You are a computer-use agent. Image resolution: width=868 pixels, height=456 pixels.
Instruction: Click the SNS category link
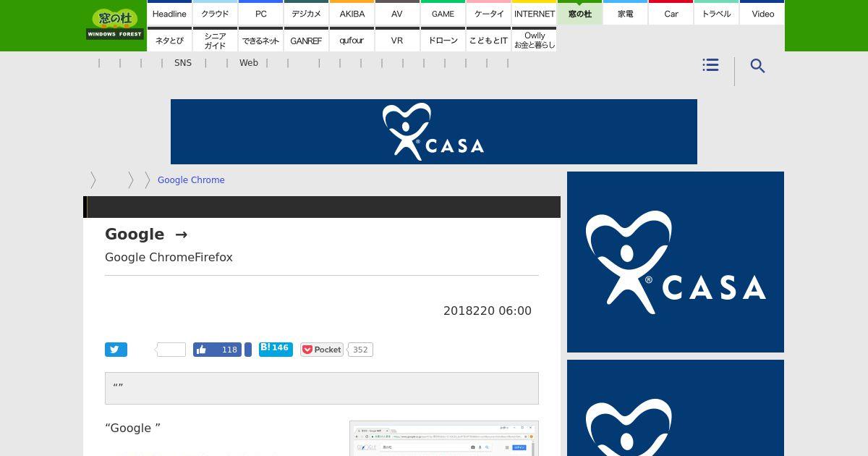click(x=183, y=63)
